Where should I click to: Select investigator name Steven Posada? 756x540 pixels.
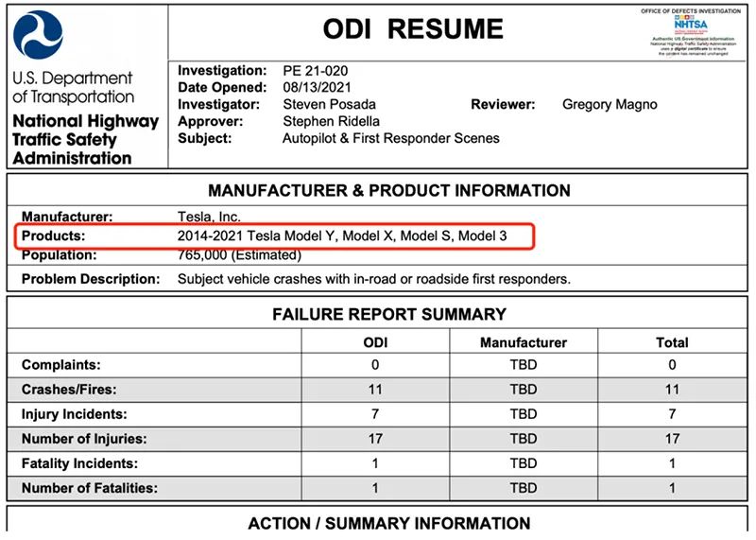[x=329, y=104]
